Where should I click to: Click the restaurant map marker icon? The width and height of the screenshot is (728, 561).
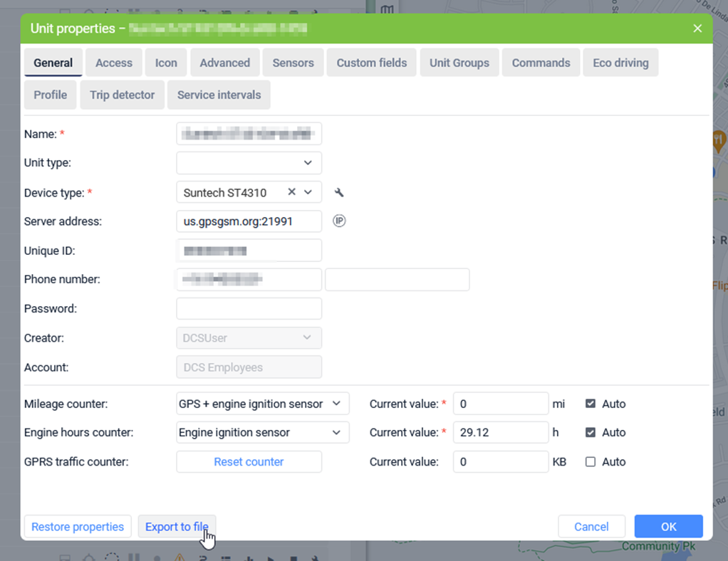(x=719, y=140)
